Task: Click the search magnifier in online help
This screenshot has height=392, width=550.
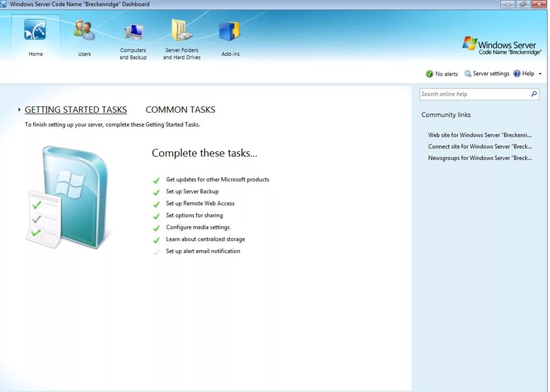Action: (533, 93)
